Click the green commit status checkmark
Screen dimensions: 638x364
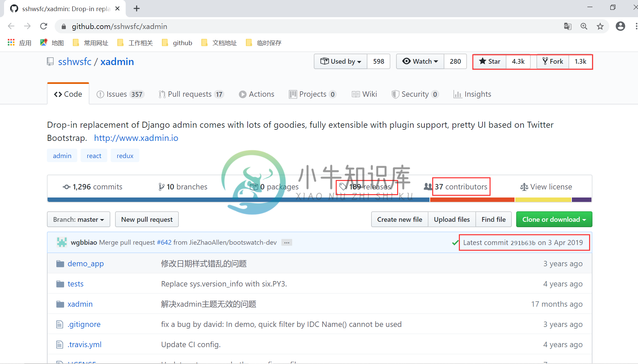click(x=455, y=243)
